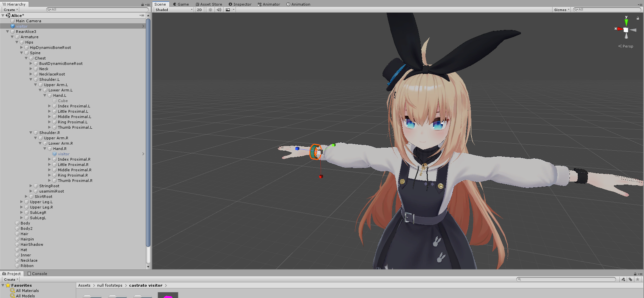The height and width of the screenshot is (298, 644).
Task: Select All Materials favorite search
Action: click(27, 291)
